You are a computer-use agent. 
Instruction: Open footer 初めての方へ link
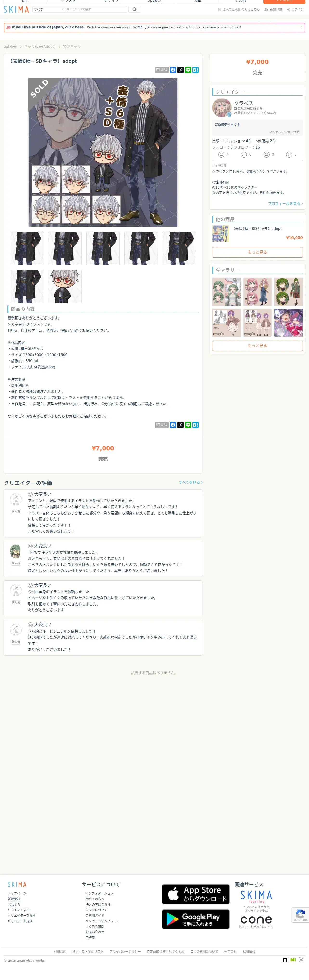tap(95, 899)
